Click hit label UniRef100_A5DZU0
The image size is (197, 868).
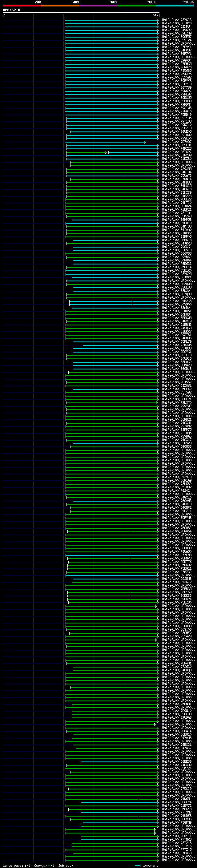tap(177, 602)
